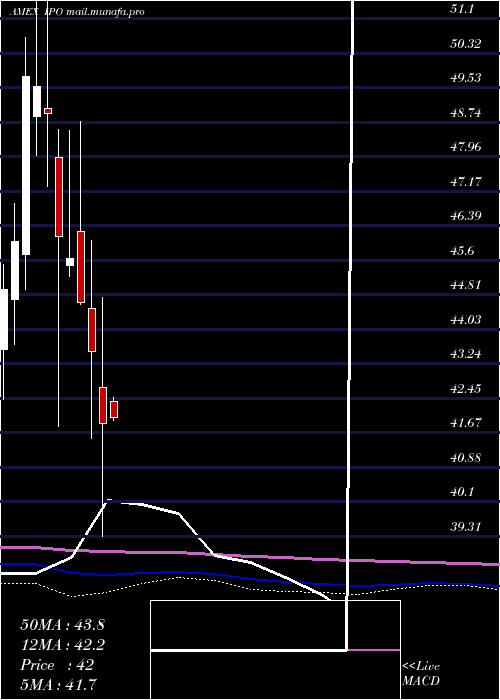
Task: Select the 47.17 price axis label
Action: (466, 182)
